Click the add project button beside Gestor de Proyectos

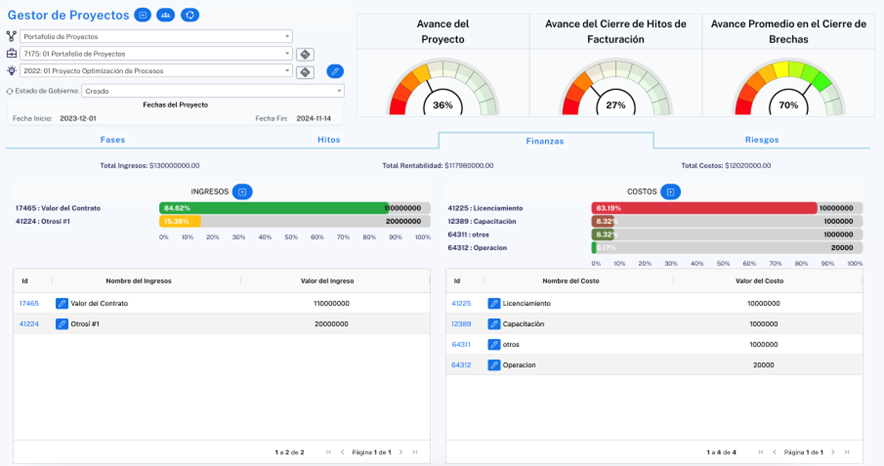coord(143,15)
